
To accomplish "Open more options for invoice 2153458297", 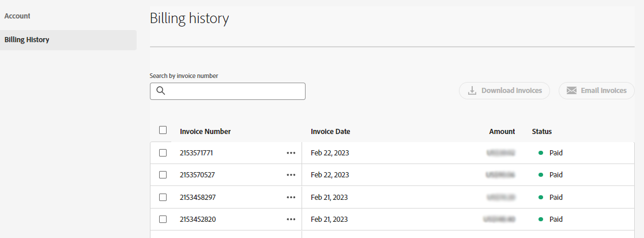I will pos(291,197).
